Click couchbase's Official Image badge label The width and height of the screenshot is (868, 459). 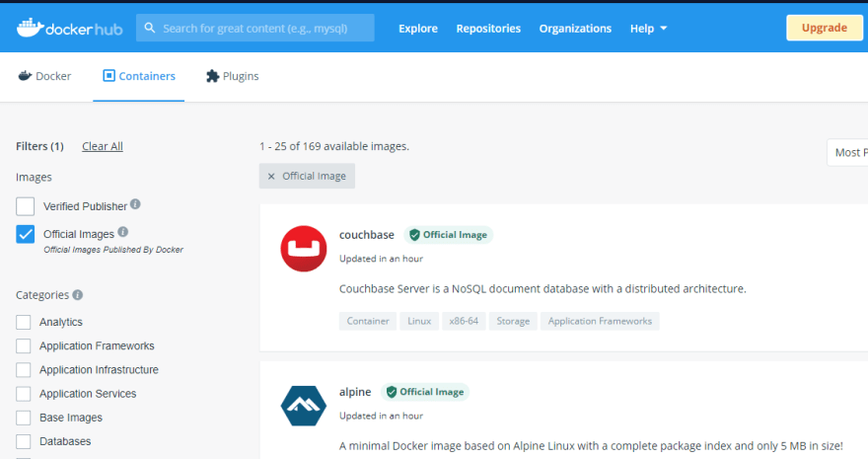click(x=455, y=235)
